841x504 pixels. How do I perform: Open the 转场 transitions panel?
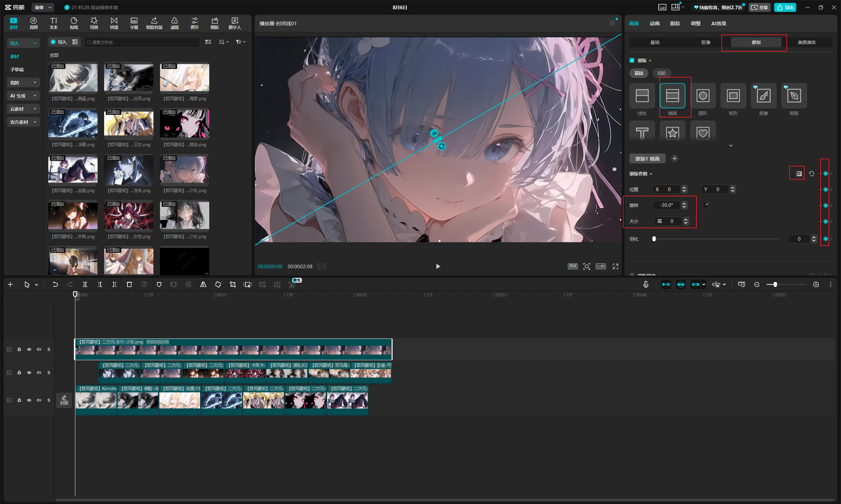[x=114, y=23]
